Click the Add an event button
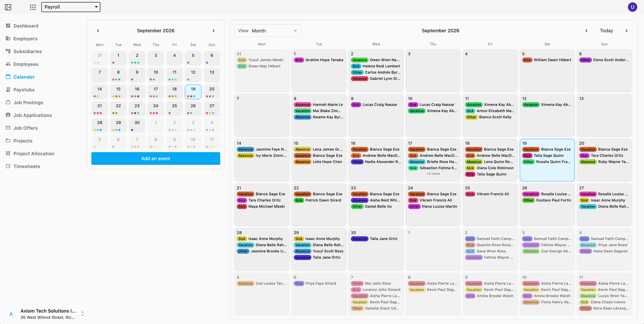The height and width of the screenshot is (324, 644). (155, 158)
